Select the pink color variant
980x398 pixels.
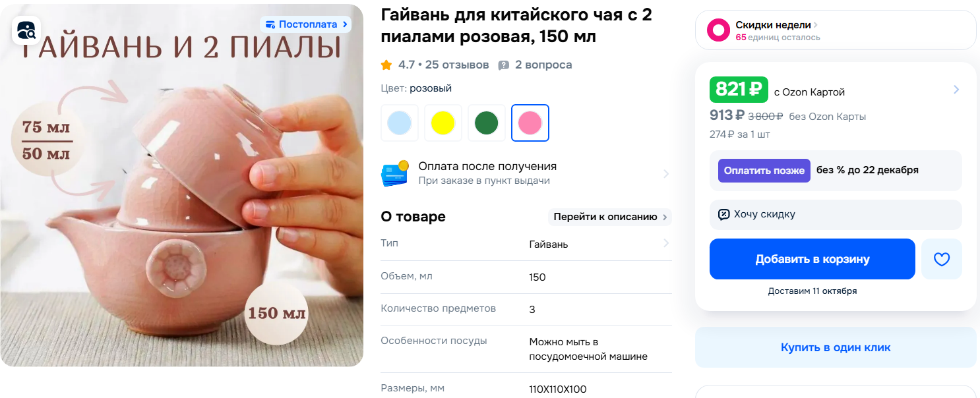530,123
